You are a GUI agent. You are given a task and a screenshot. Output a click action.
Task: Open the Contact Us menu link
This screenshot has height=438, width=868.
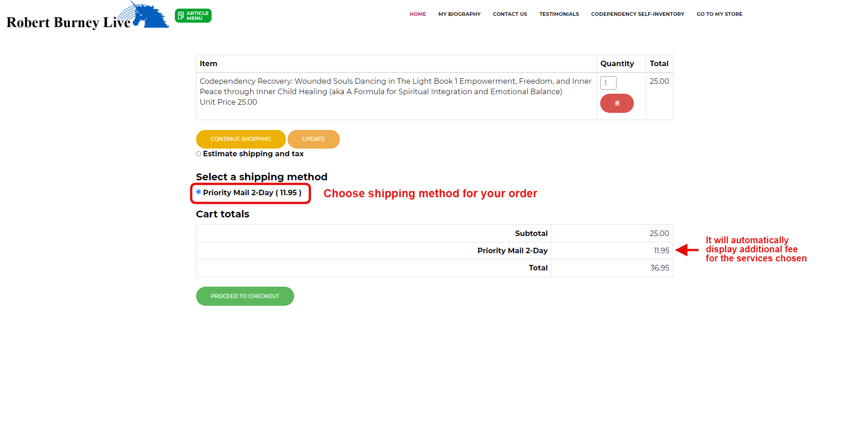pyautogui.click(x=510, y=14)
